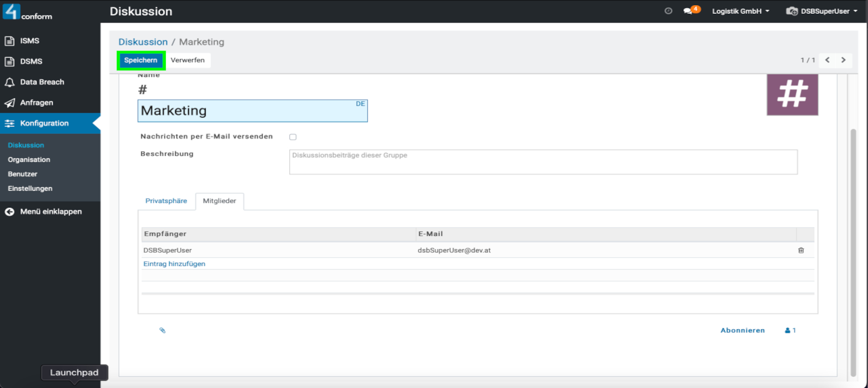
Task: Switch to the Privatsphäre tab
Action: pyautogui.click(x=166, y=201)
